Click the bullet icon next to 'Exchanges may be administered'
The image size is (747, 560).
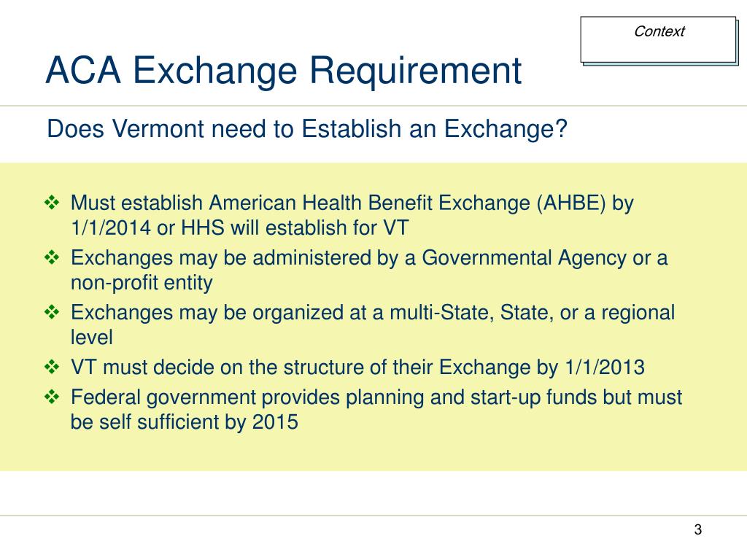click(x=52, y=257)
